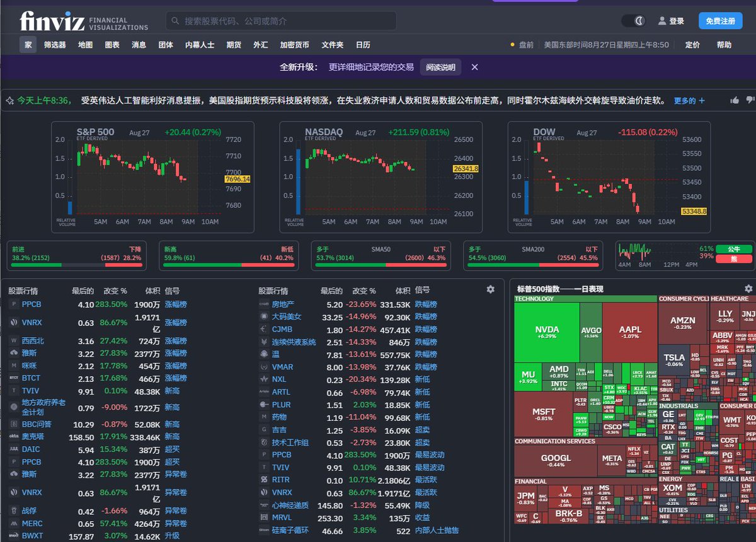Click the SMA50 above/below bar
Image resolution: width=756 pixels, height=542 pixels.
(381, 256)
